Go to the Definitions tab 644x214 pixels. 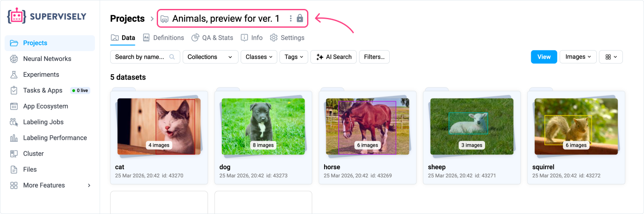pyautogui.click(x=164, y=38)
